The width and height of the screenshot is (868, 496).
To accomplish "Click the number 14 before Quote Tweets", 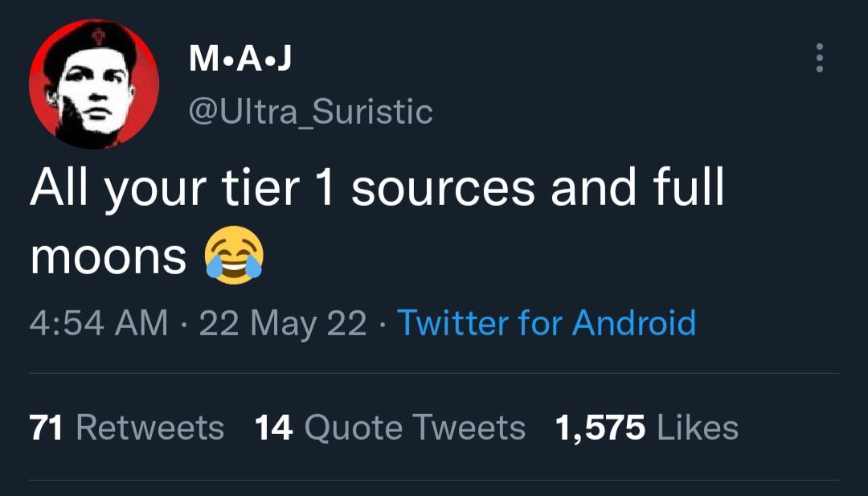I will point(273,428).
